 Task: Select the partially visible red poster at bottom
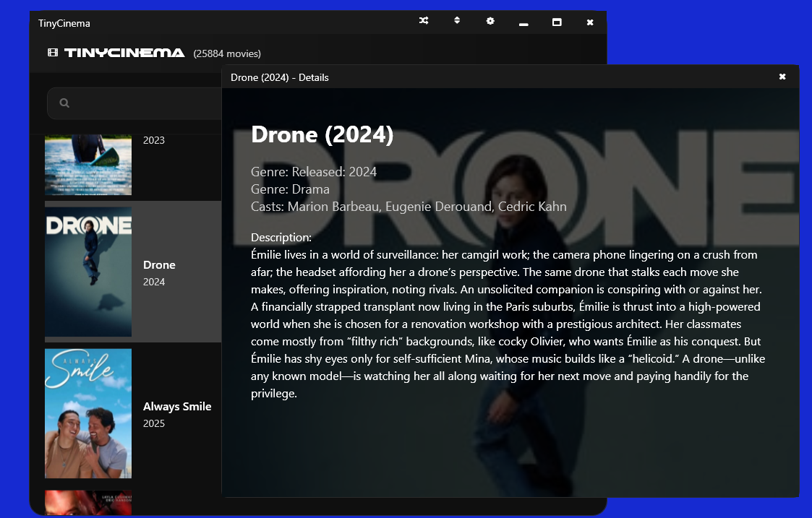tap(88, 503)
